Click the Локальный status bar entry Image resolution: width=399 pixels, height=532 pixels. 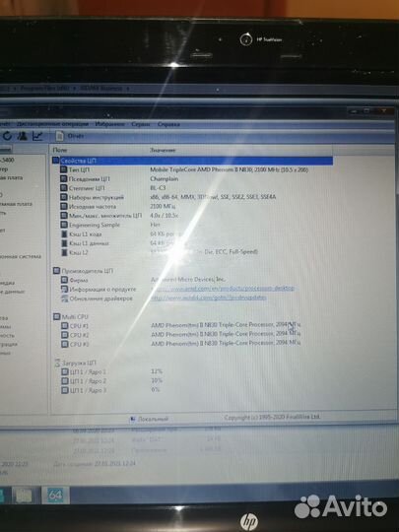tap(150, 419)
